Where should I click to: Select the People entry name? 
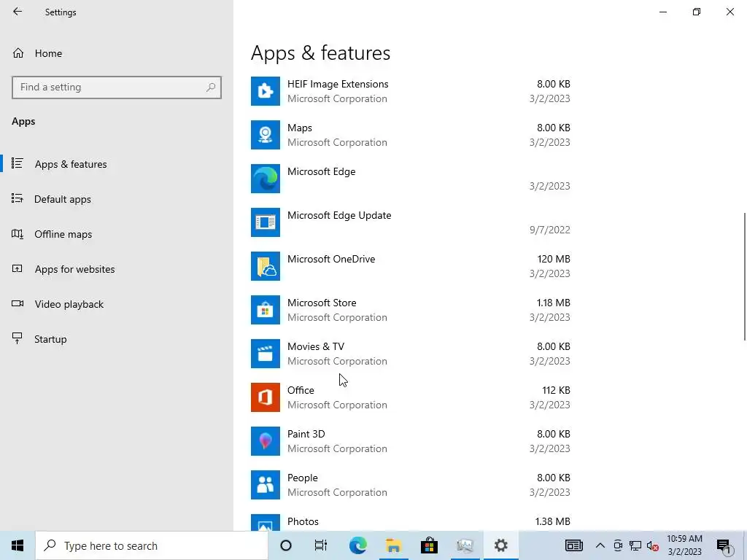tap(303, 478)
